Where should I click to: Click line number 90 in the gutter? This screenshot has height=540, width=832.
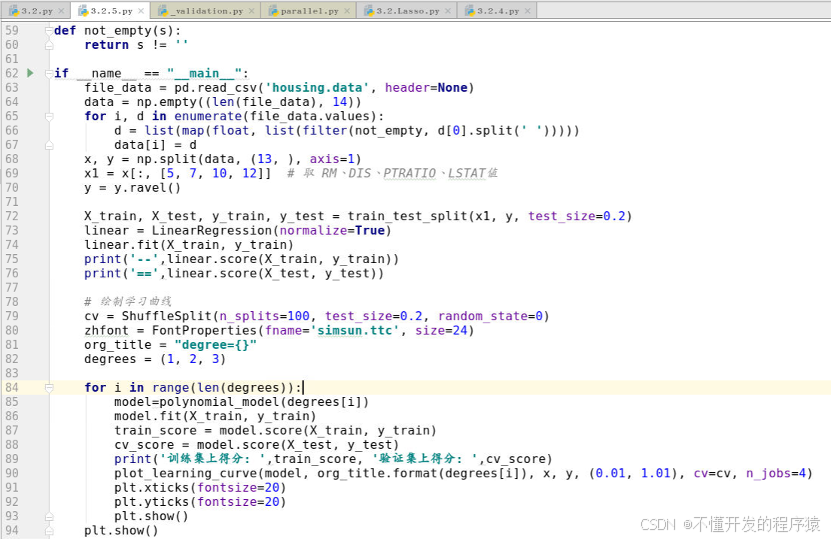pos(12,473)
